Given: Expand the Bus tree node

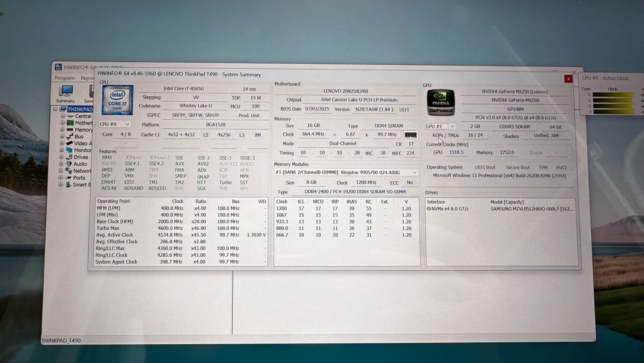Looking at the screenshot, I should click(62, 137).
